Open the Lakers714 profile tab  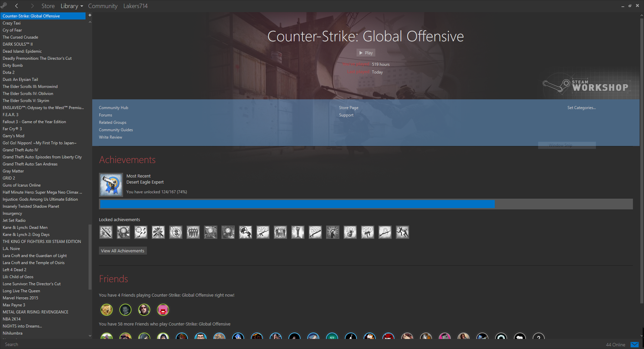tap(136, 6)
